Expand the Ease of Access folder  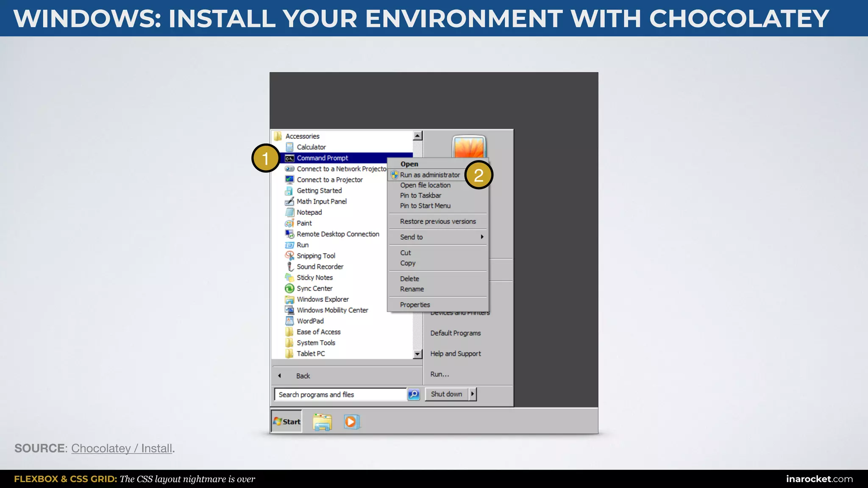[318, 332]
